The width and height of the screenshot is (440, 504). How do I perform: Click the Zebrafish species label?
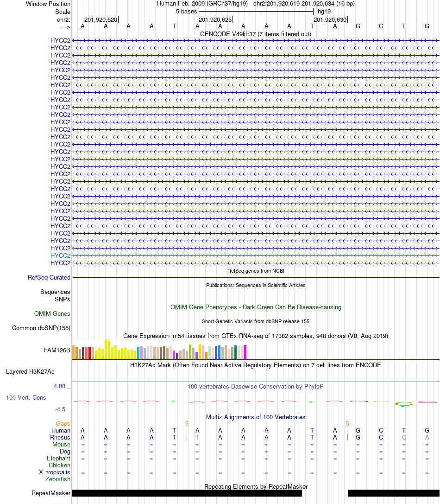pyautogui.click(x=58, y=479)
